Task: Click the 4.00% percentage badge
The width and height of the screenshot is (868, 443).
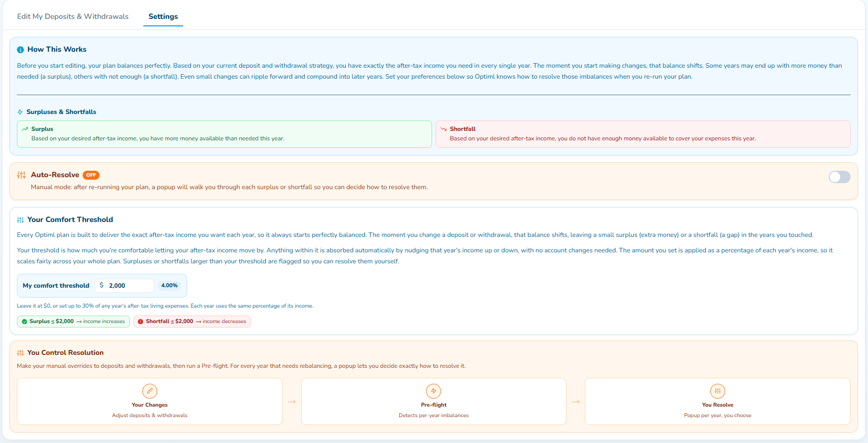Action: (169, 286)
